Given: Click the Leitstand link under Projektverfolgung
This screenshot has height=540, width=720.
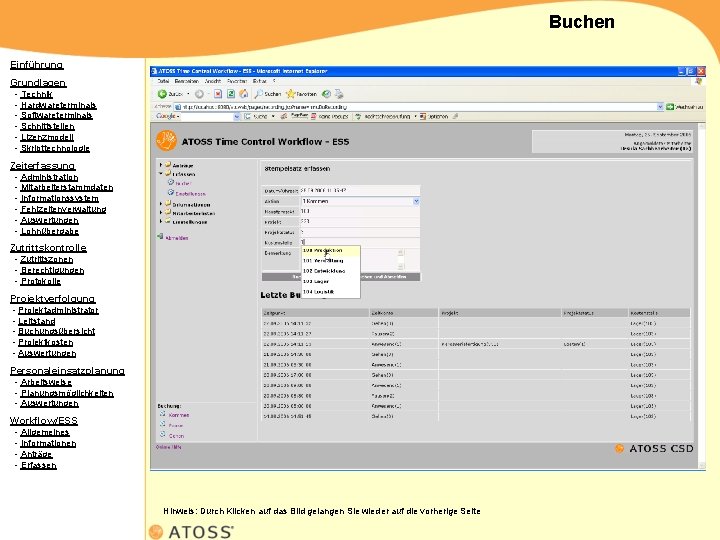Looking at the screenshot, I should click(x=37, y=321).
